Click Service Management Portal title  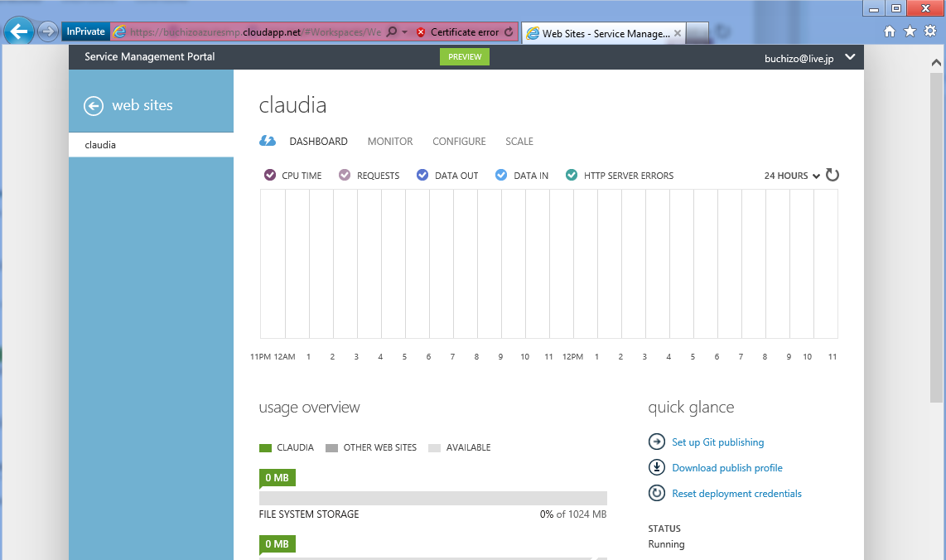click(x=150, y=56)
